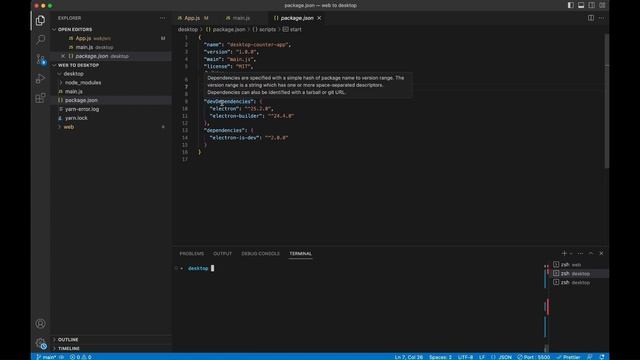
Task: Click Port: 5500 live server item
Action: [533, 357]
